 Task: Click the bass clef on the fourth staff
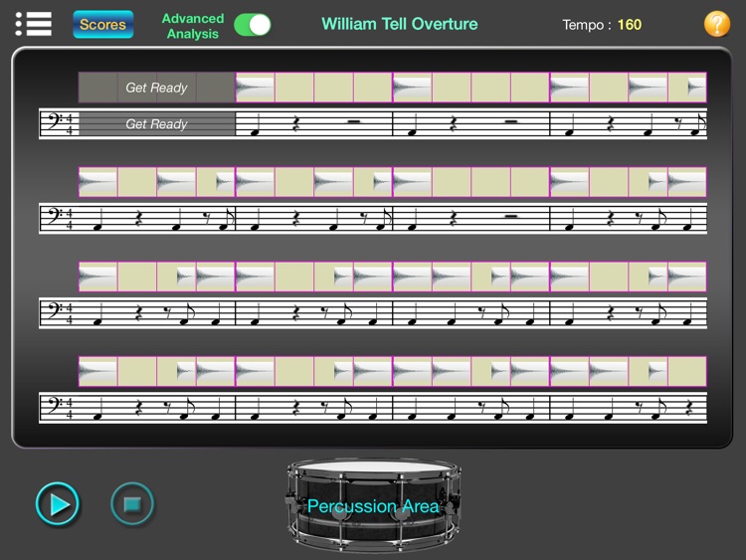(x=55, y=406)
